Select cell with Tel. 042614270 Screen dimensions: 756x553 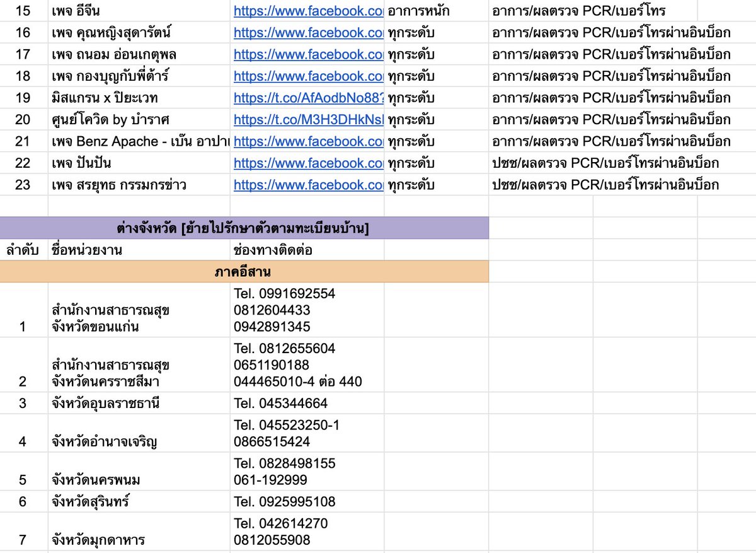(x=307, y=532)
